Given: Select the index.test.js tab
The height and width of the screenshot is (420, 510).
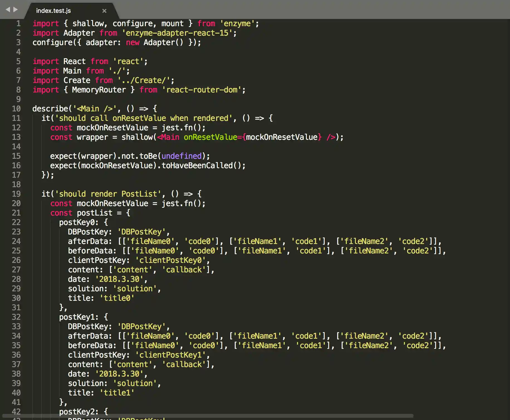Looking at the screenshot, I should point(53,11).
